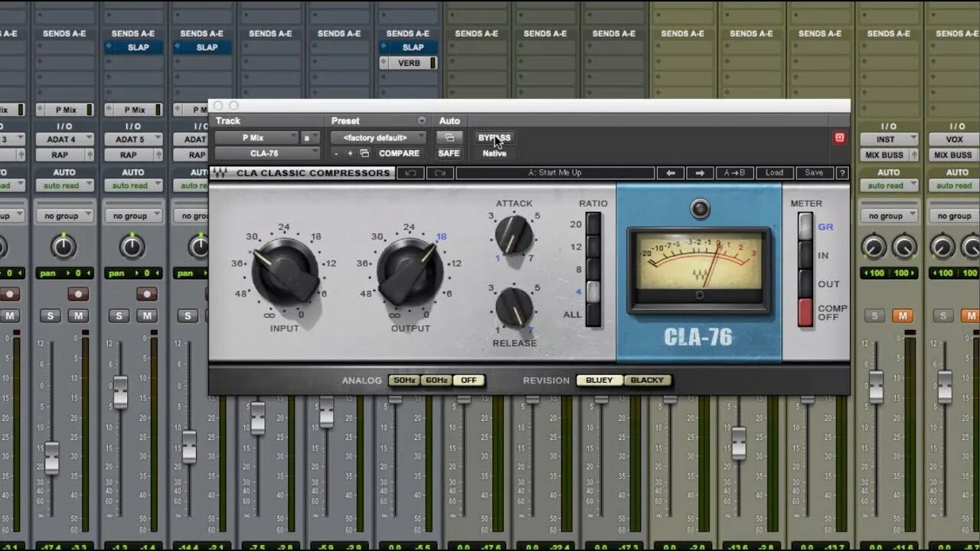Image resolution: width=980 pixels, height=551 pixels.
Task: Click the Load button
Action: [774, 173]
